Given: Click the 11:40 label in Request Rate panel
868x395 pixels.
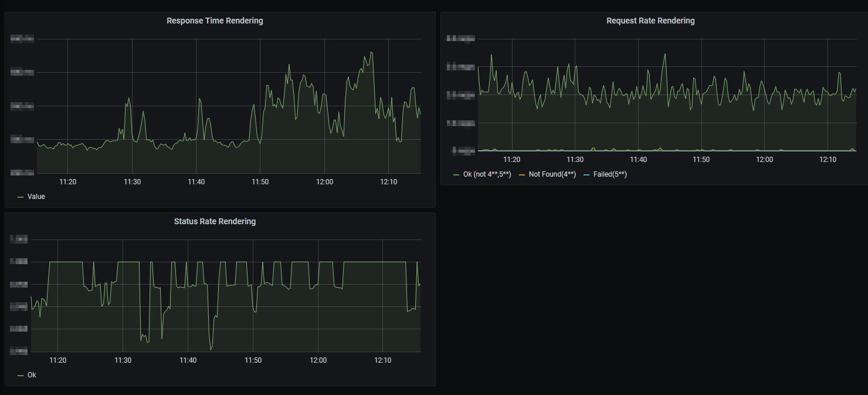Looking at the screenshot, I should (x=638, y=160).
